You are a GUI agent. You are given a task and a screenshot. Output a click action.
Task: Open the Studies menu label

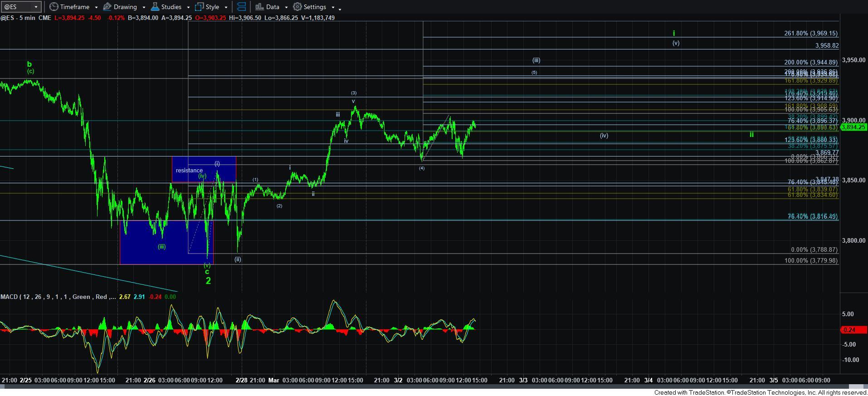tap(171, 7)
